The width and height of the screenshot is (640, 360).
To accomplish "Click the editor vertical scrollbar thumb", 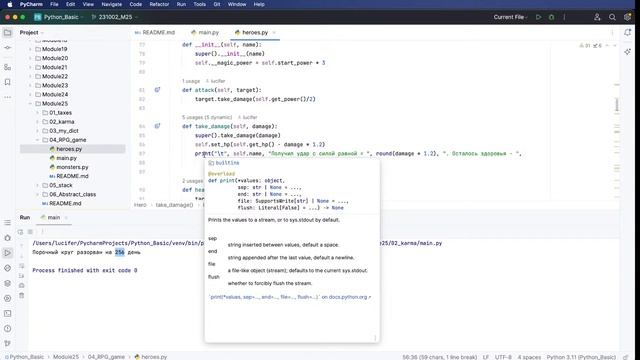I will coord(617,105).
